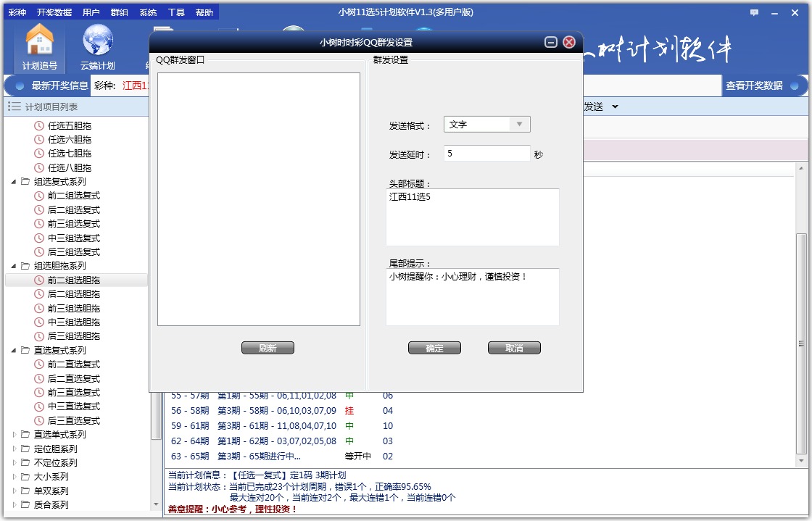Click the clock icon beside 任选五胆拖
The width and height of the screenshot is (812, 521).
[x=39, y=125]
